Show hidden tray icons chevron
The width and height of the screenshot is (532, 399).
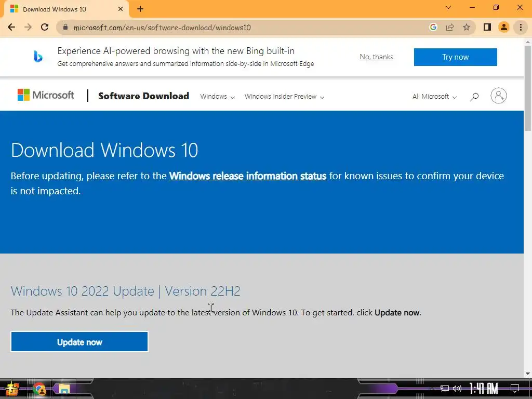pyautogui.click(x=432, y=389)
